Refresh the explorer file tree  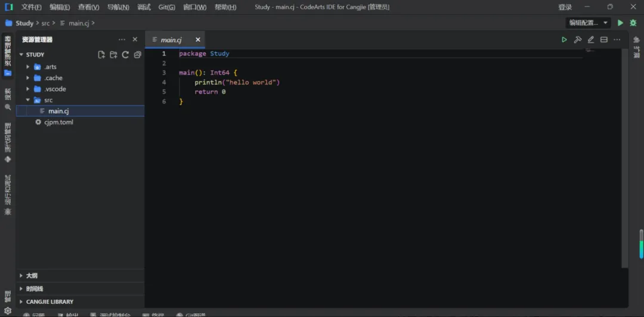pos(126,55)
